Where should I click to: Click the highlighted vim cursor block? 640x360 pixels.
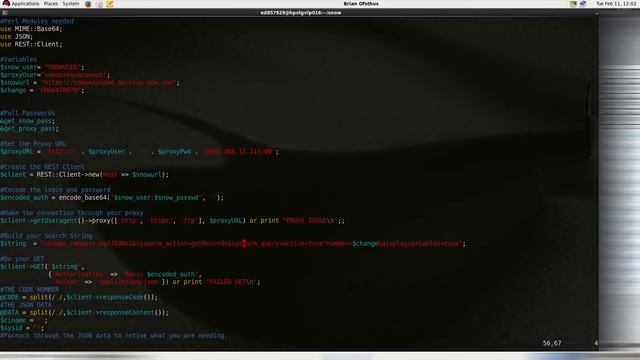coord(244,243)
